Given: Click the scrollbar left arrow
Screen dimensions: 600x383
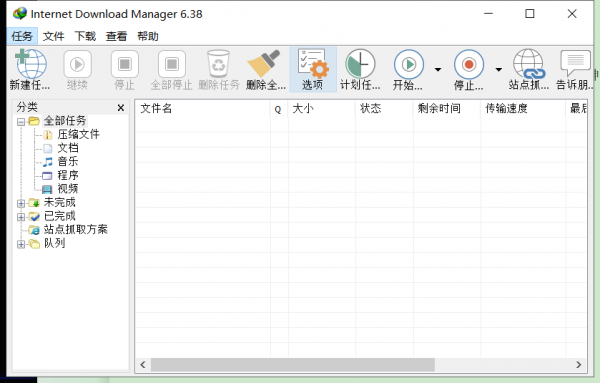Looking at the screenshot, I should point(143,365).
